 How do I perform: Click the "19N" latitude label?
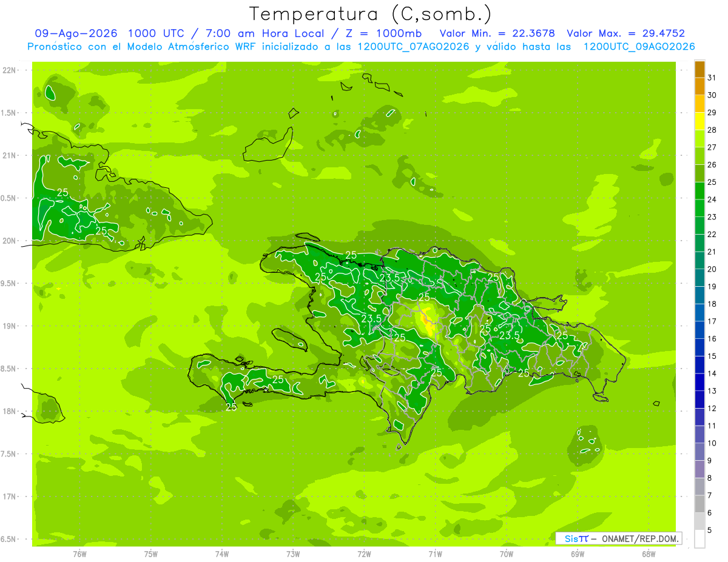(9, 326)
